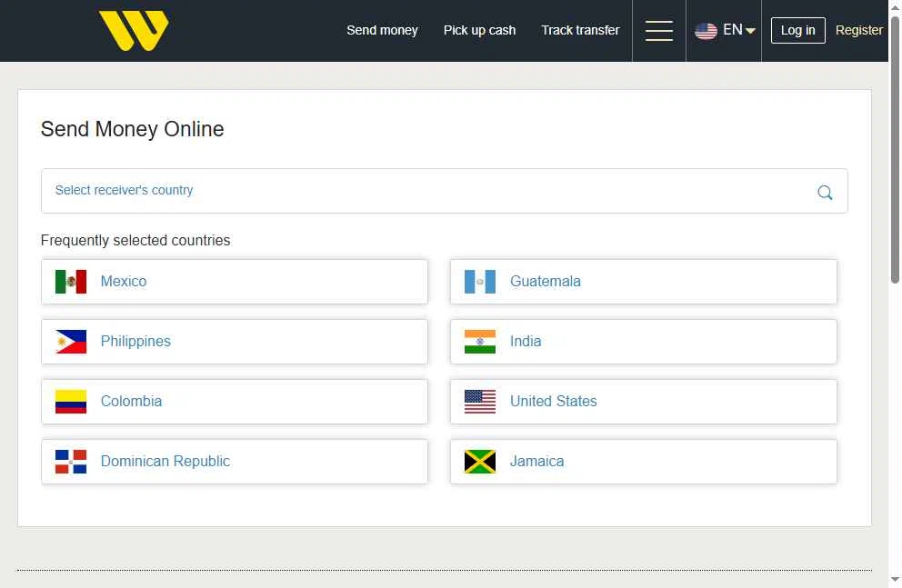The image size is (902, 588).
Task: Click the Mexico flag icon
Action: point(71,282)
